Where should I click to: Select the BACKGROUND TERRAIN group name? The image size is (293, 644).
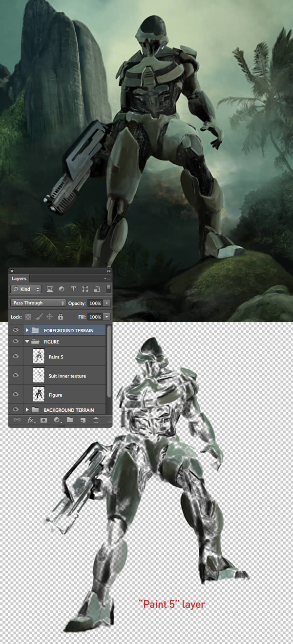(x=69, y=410)
